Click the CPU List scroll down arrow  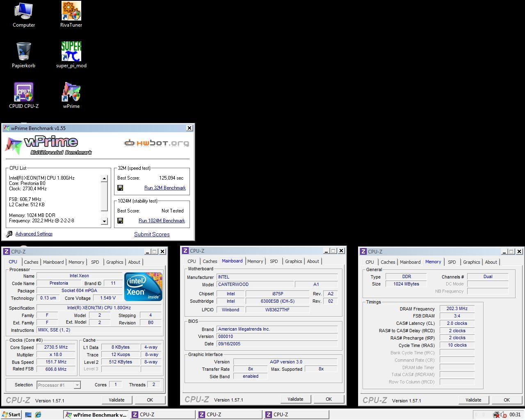point(104,221)
